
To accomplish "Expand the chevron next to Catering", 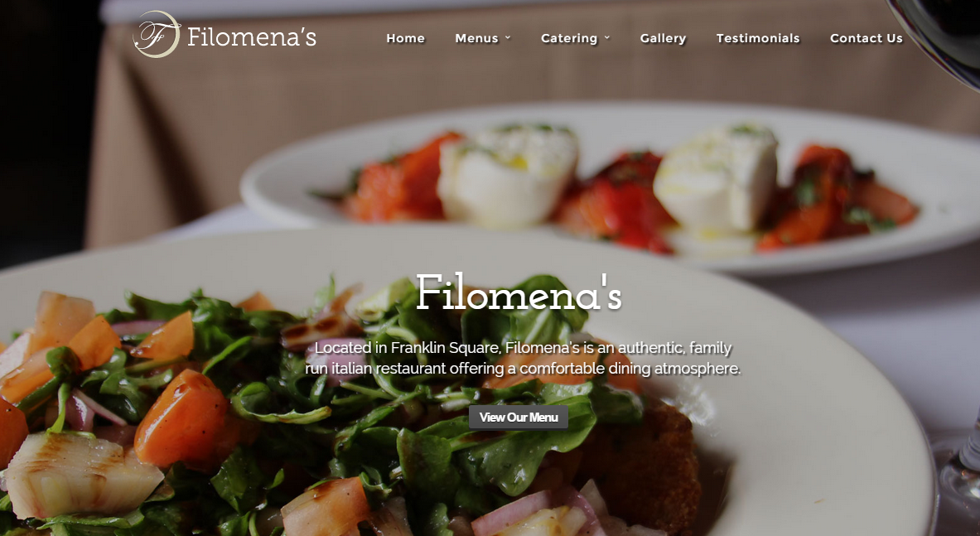I will (606, 37).
